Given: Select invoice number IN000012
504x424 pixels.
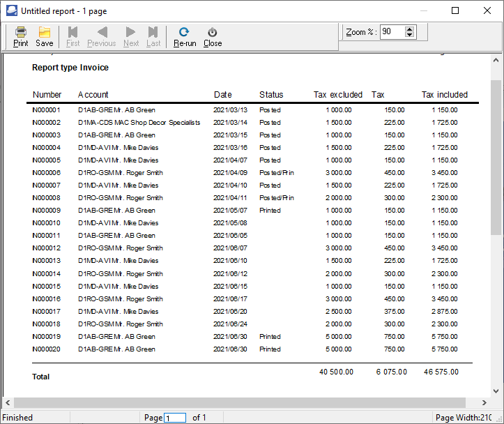Looking at the screenshot, I should point(46,248).
